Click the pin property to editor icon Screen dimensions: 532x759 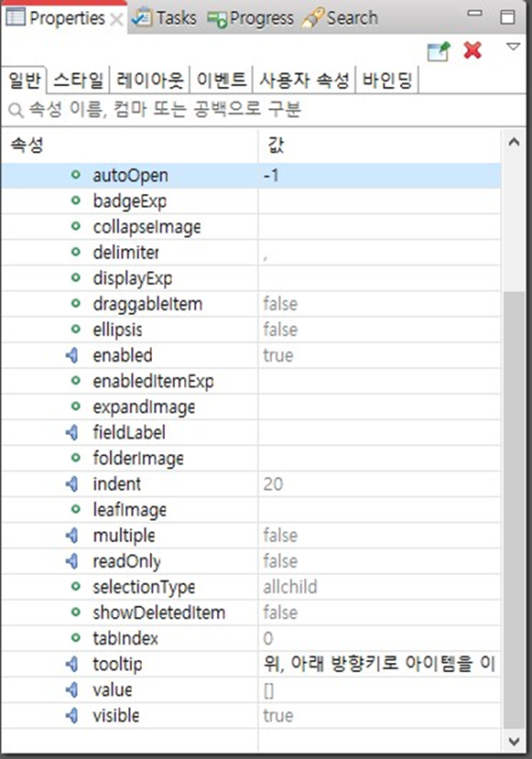click(x=439, y=50)
